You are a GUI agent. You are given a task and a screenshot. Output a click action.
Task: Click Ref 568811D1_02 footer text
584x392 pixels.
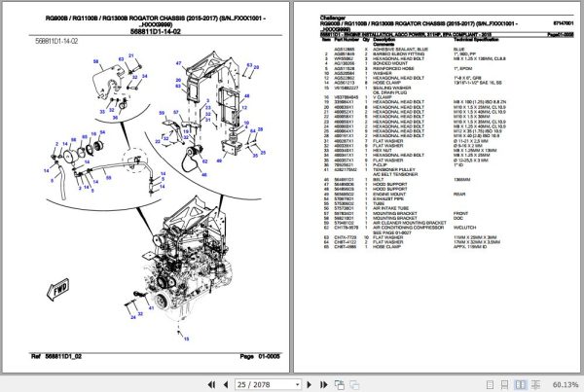pos(55,356)
